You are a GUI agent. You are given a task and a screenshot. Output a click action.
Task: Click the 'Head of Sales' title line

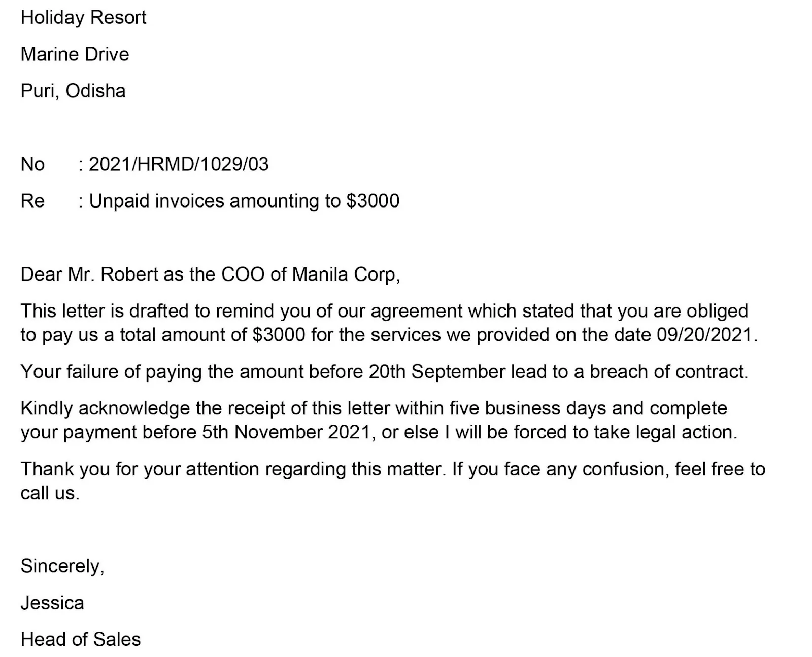(81, 640)
